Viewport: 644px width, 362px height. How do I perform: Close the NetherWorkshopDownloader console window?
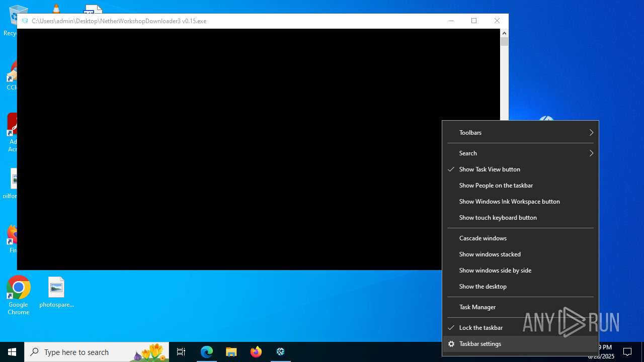497,21
